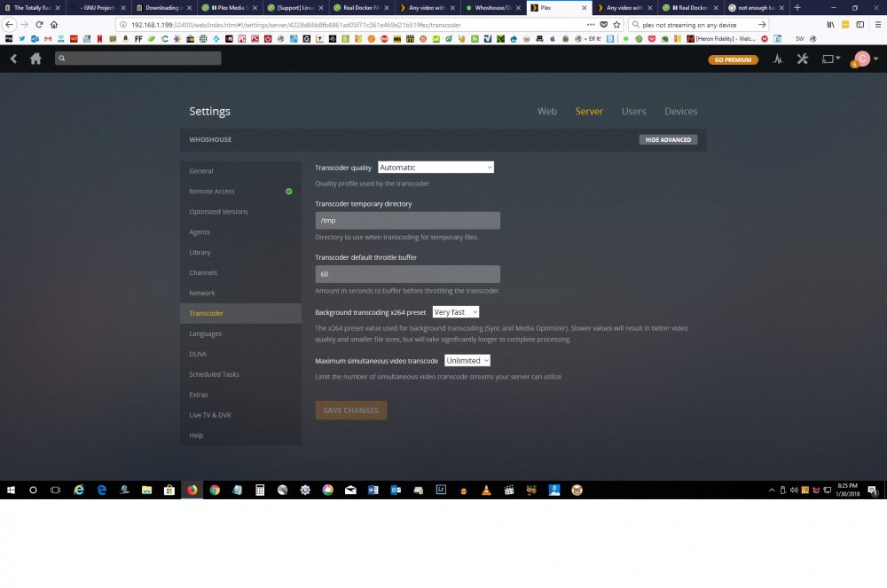Focus the Plex search field
Viewport: 887px width, 588px height.
138,59
